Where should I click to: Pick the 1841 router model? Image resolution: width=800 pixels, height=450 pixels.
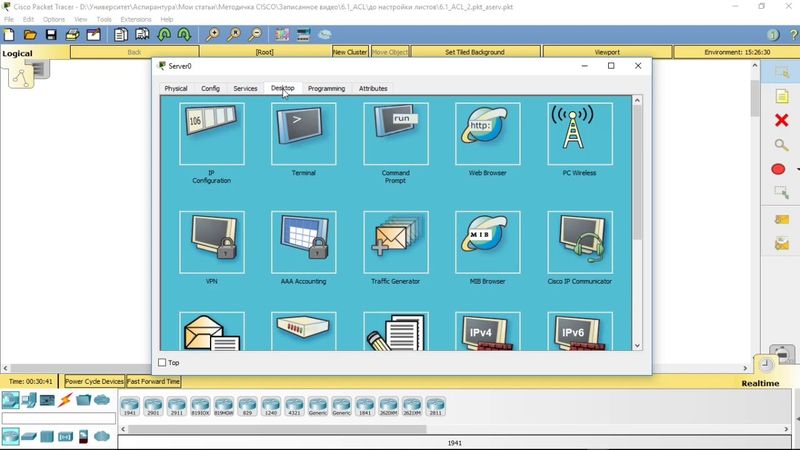pos(365,406)
